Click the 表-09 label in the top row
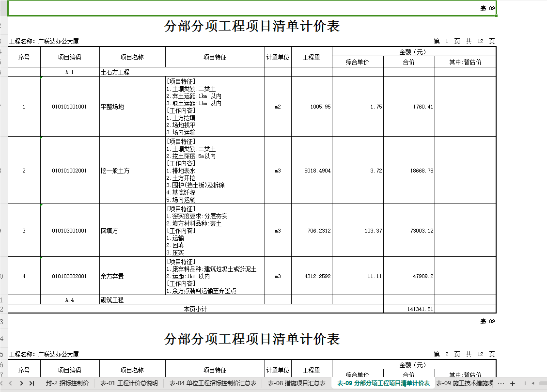 487,8
